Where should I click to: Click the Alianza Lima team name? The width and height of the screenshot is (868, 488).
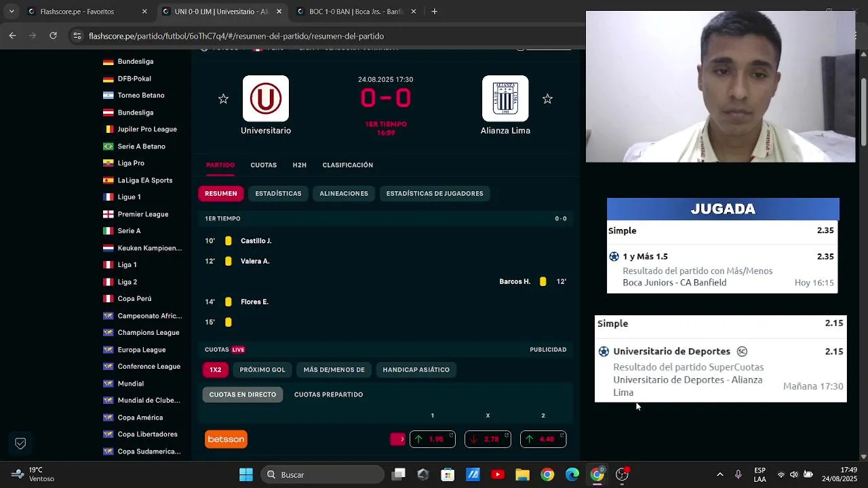pyautogui.click(x=505, y=131)
